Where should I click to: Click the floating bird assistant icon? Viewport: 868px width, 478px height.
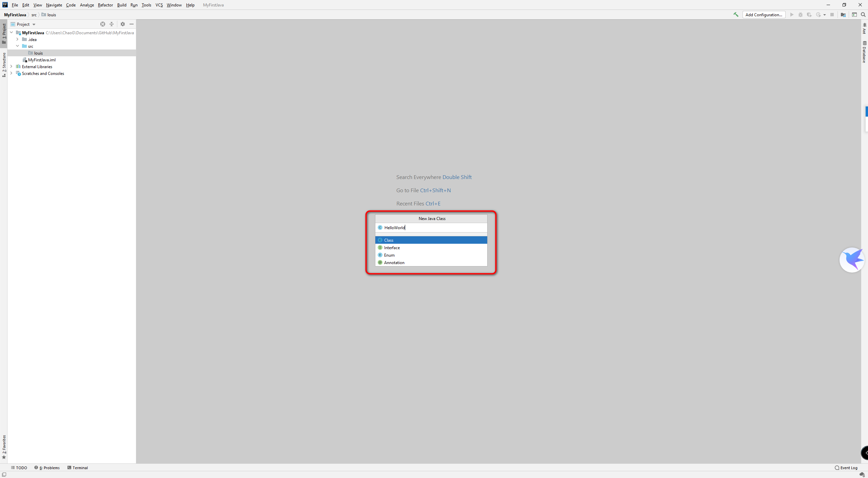point(852,260)
